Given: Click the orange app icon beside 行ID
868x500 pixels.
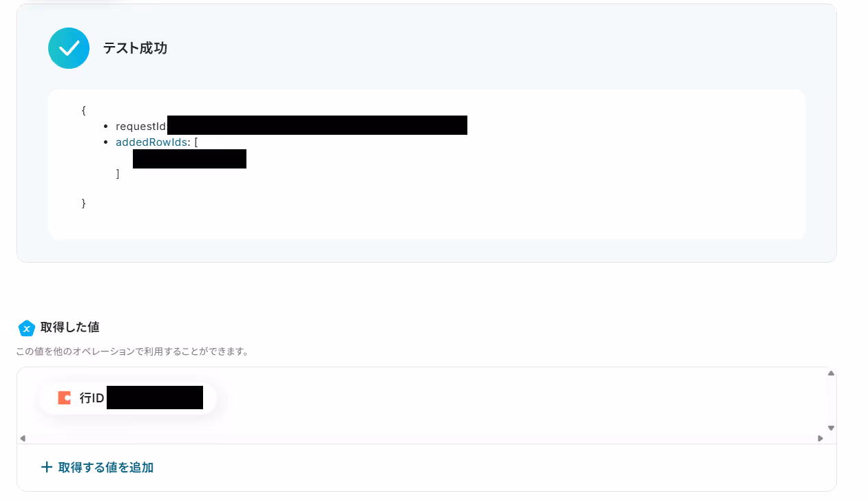Looking at the screenshot, I should pyautogui.click(x=64, y=398).
